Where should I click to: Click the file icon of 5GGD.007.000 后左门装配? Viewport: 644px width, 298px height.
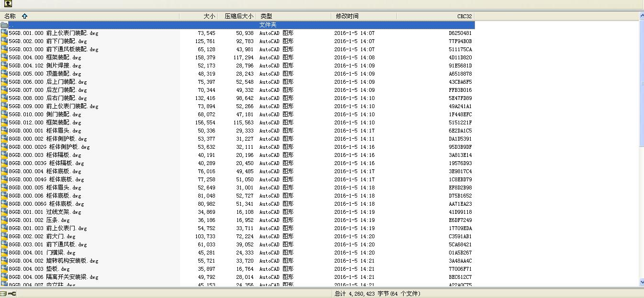pyautogui.click(x=4, y=90)
